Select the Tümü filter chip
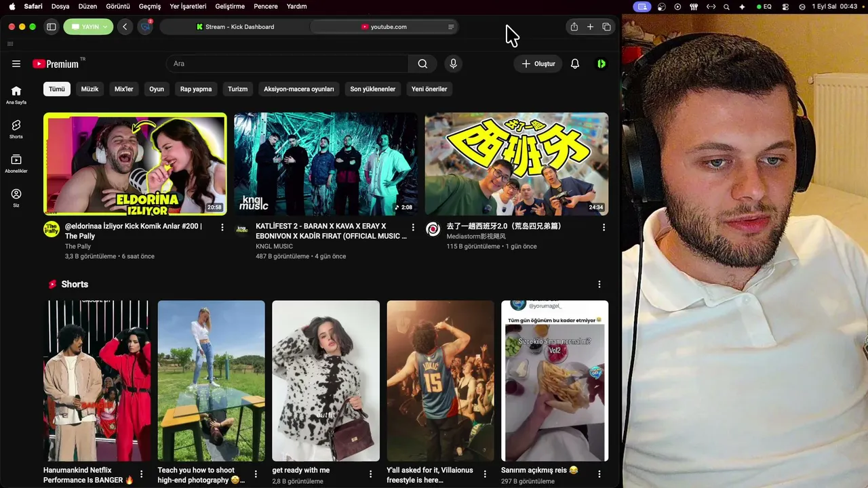Viewport: 868px width, 488px height. point(57,89)
